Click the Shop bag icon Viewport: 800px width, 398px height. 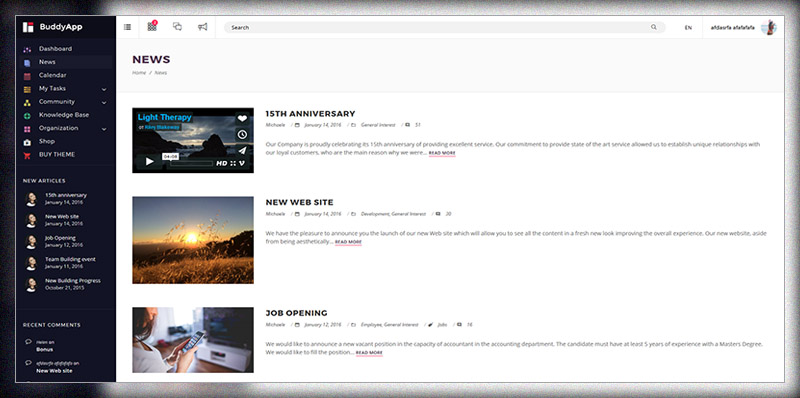(x=27, y=142)
